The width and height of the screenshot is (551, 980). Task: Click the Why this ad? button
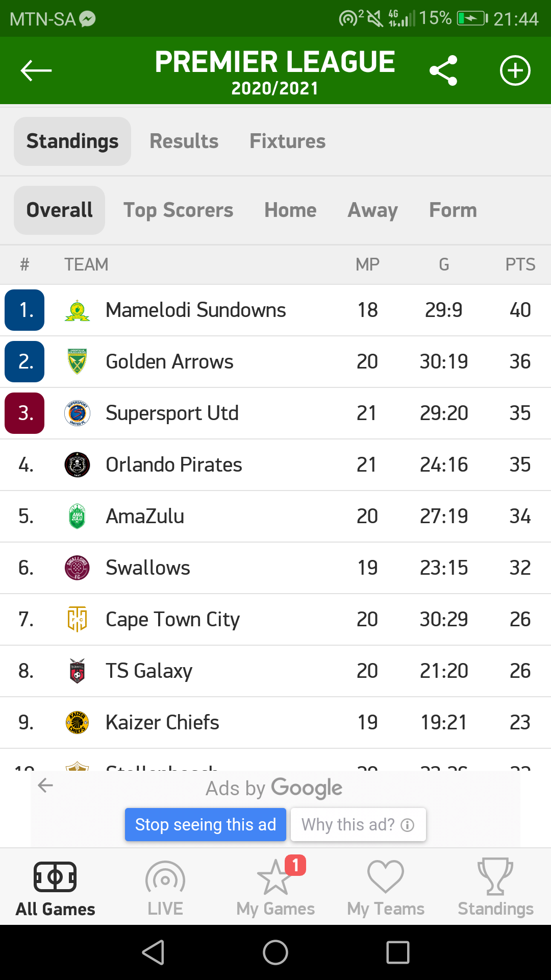pyautogui.click(x=358, y=824)
